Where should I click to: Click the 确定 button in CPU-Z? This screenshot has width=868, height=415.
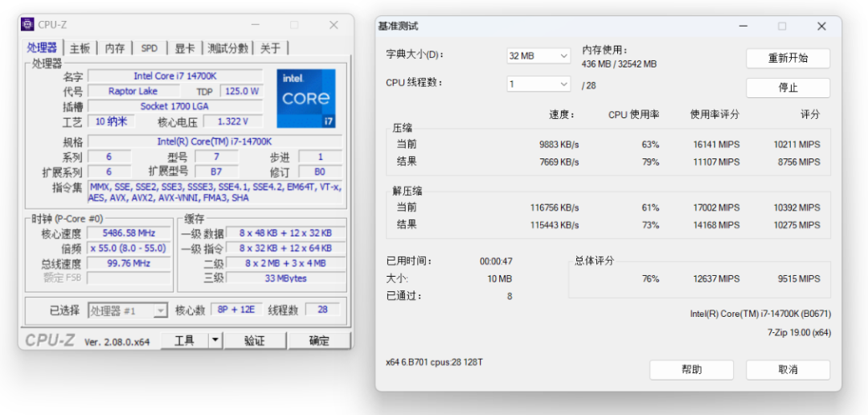(319, 341)
